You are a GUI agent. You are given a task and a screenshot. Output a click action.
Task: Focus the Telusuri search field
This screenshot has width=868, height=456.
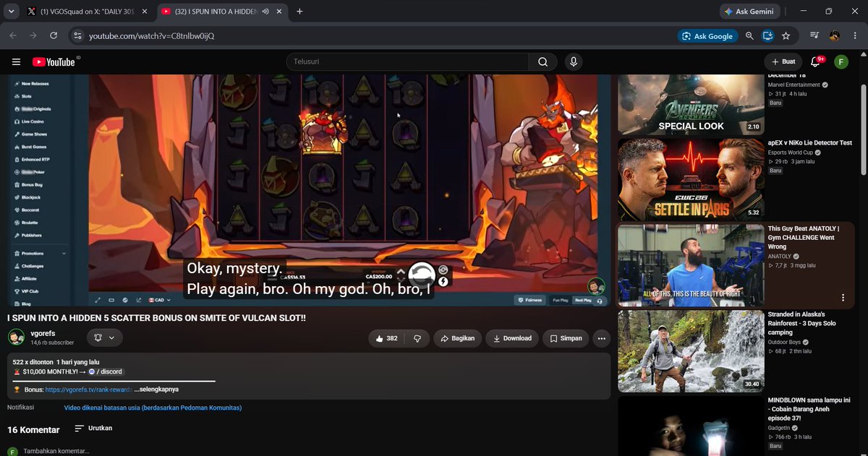pos(407,62)
